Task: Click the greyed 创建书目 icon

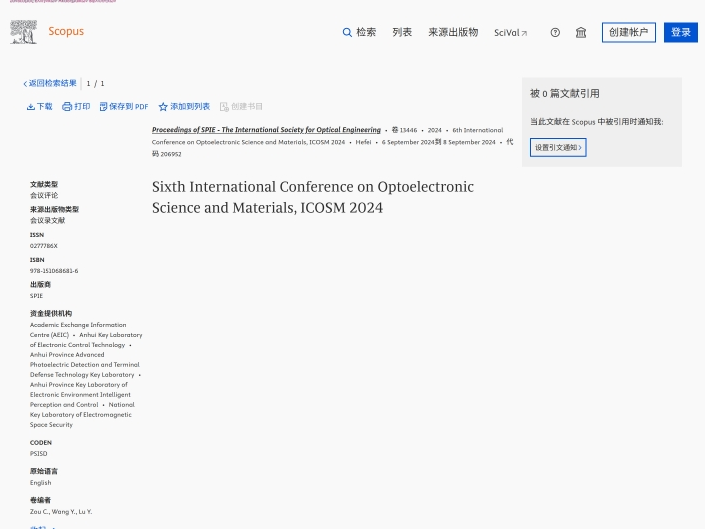Action: pyautogui.click(x=241, y=106)
